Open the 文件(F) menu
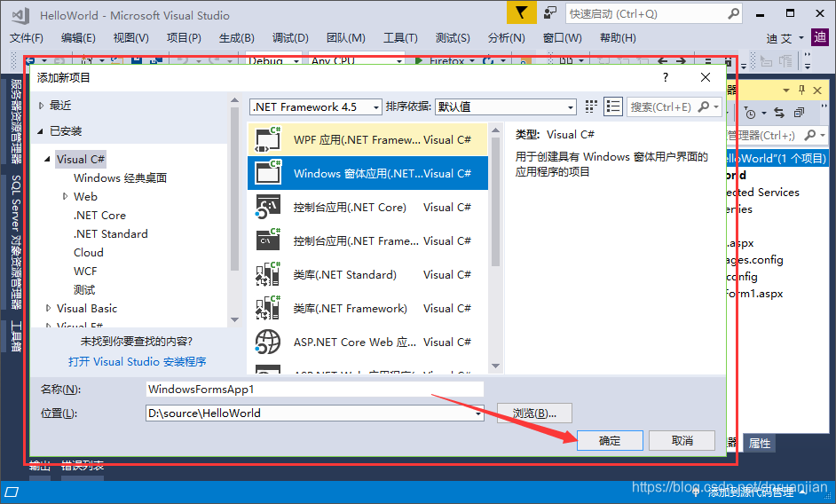Viewport: 836px width, 504px height. pyautogui.click(x=26, y=38)
